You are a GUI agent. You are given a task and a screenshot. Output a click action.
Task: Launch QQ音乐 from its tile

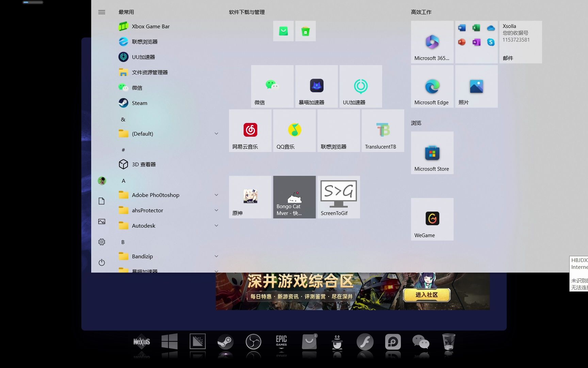[x=294, y=131]
